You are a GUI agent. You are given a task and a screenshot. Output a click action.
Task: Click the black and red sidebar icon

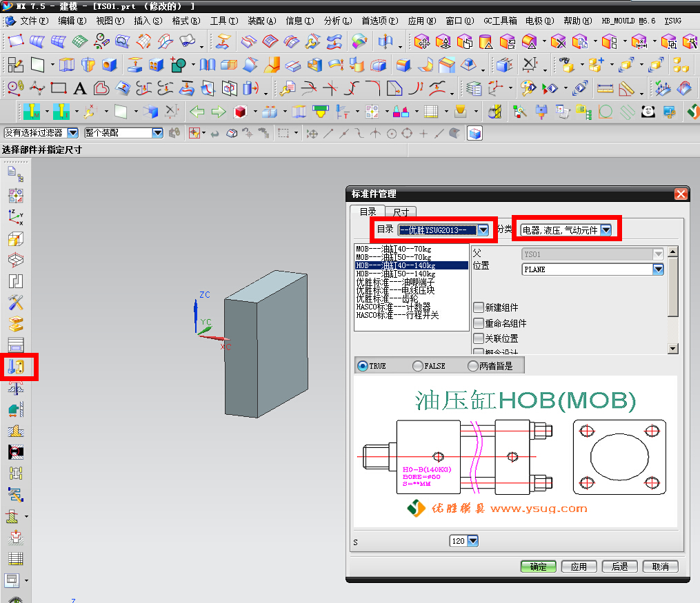click(16, 452)
